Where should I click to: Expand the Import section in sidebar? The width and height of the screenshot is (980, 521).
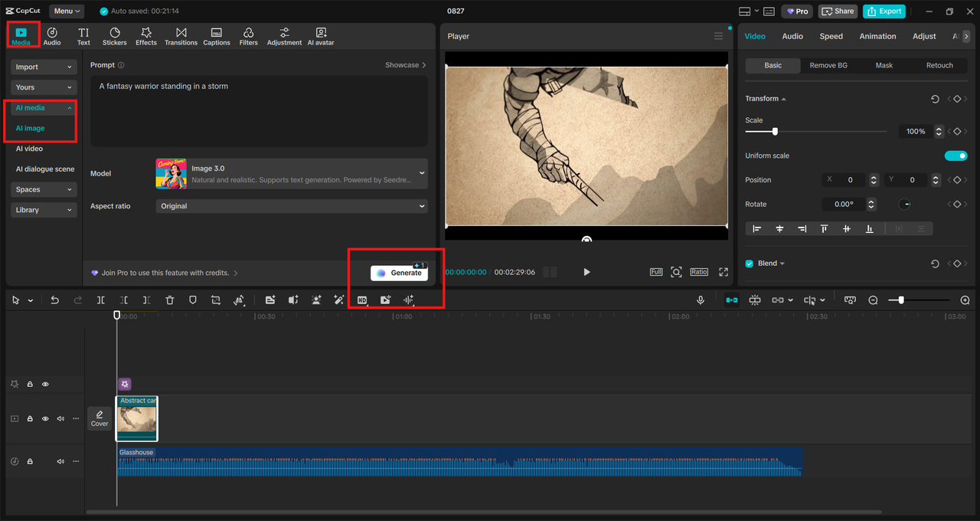coord(44,67)
